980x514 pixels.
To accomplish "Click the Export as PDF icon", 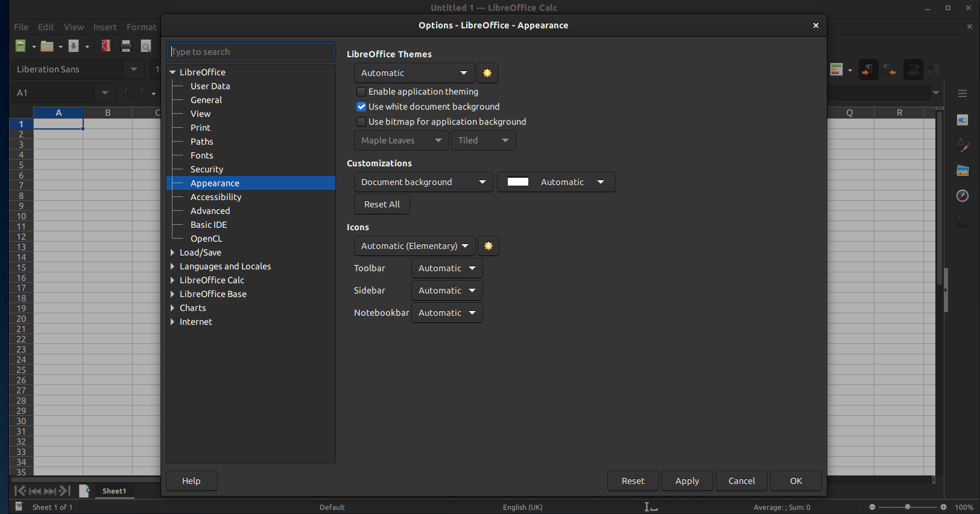I will coord(106,46).
